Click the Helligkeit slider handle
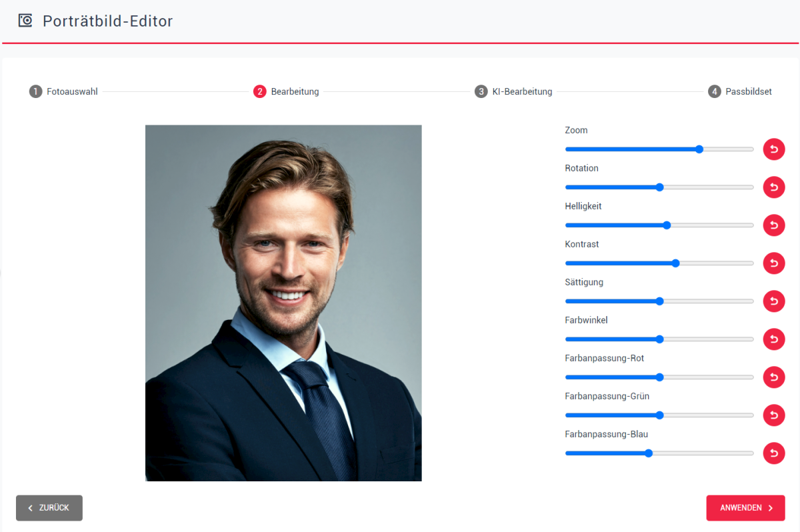This screenshot has width=800, height=532. coord(667,225)
